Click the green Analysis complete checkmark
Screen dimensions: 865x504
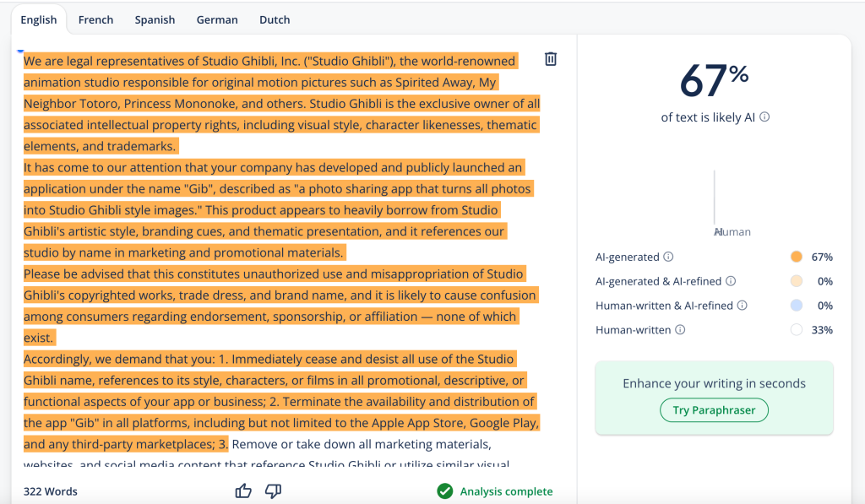(x=445, y=491)
